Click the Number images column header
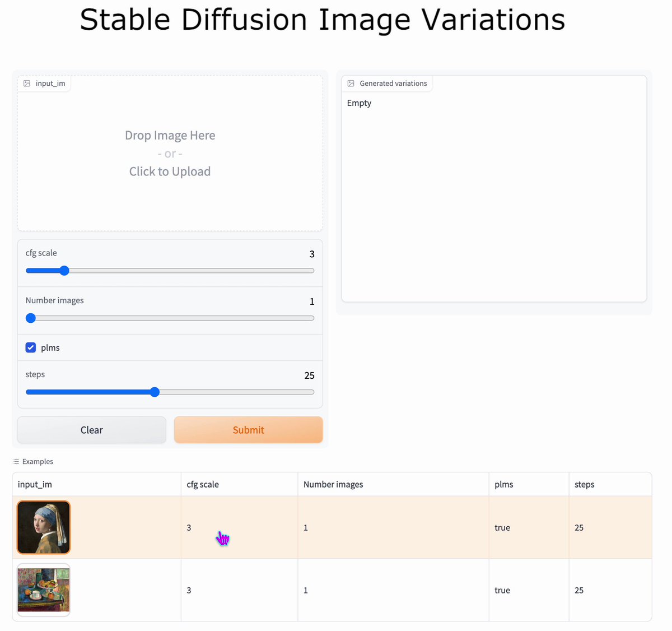Screen dimensions: 672x631 pyautogui.click(x=333, y=484)
